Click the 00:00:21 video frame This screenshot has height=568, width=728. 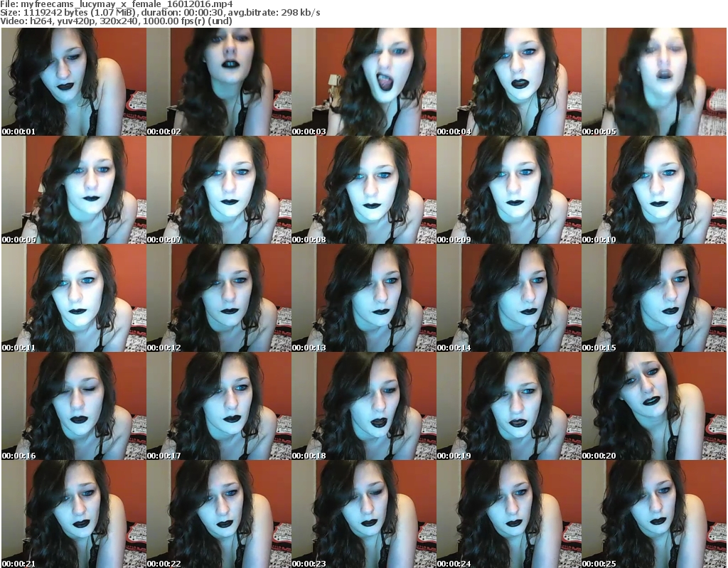tap(74, 514)
